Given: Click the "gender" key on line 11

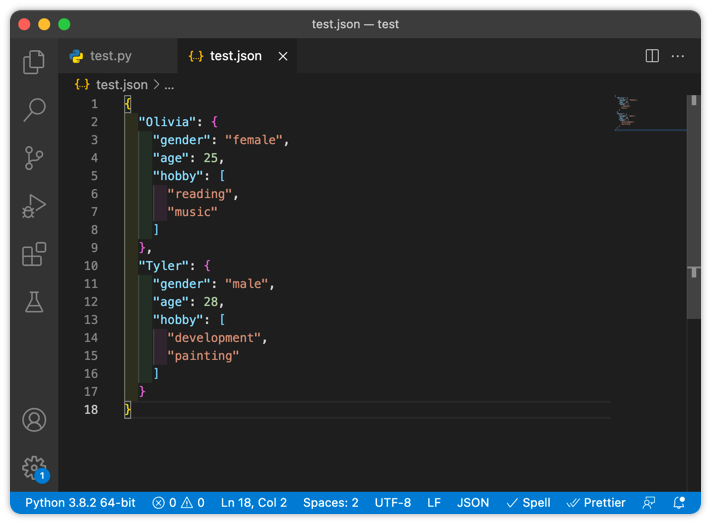Looking at the screenshot, I should pyautogui.click(x=182, y=284).
